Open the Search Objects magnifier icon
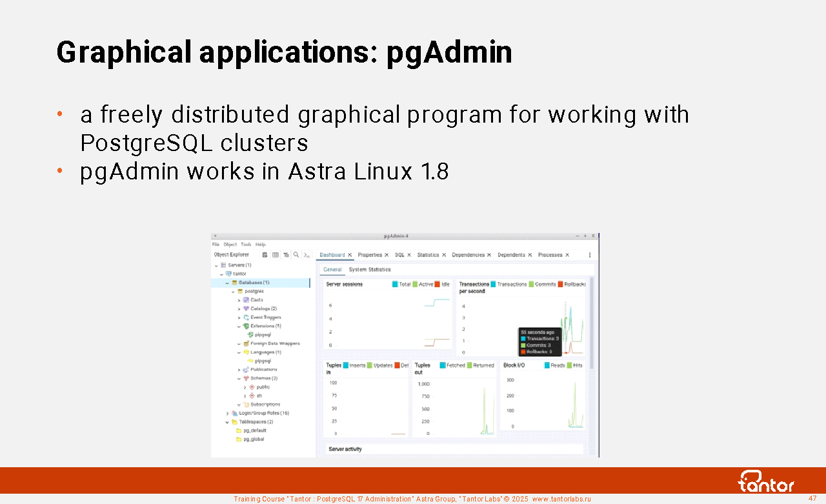This screenshot has width=826, height=504. click(x=296, y=255)
